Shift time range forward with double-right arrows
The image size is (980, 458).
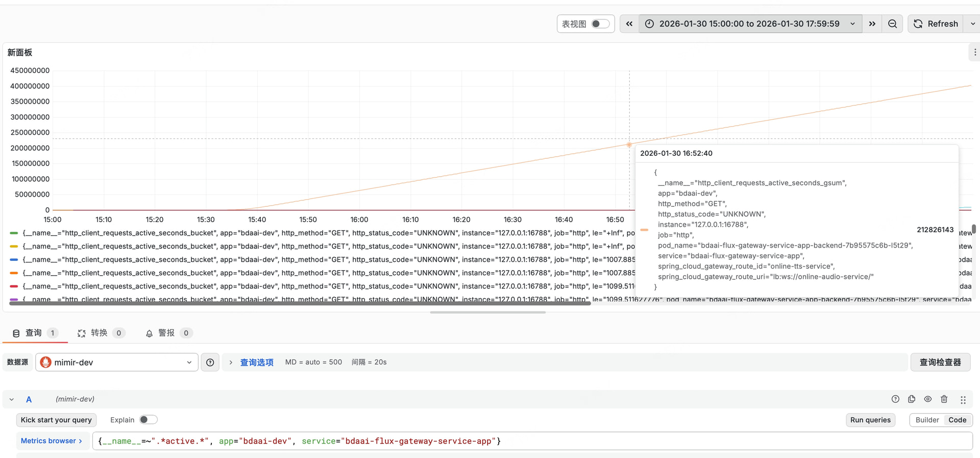pos(872,23)
